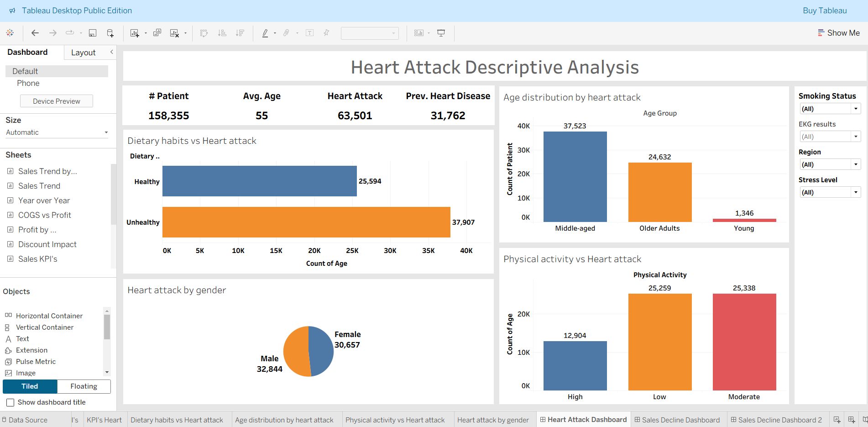
Task: Click the Text object
Action: [x=22, y=338]
